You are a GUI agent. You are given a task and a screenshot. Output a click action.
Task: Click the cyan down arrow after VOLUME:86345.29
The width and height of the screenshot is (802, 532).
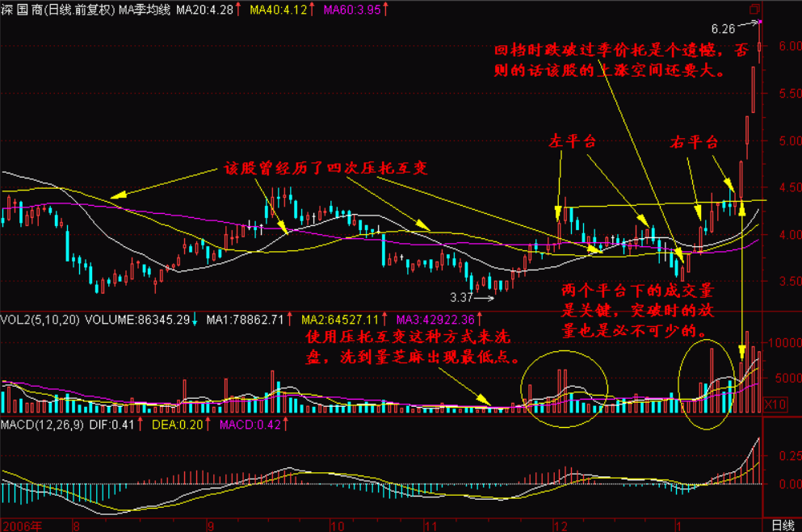[195, 320]
